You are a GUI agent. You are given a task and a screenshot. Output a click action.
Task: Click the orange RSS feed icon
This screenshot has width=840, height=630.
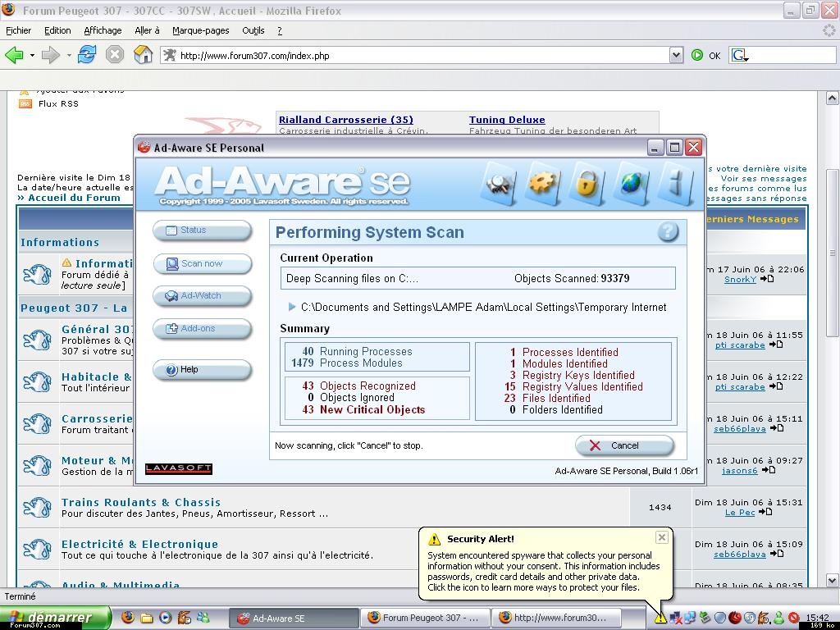(x=25, y=103)
